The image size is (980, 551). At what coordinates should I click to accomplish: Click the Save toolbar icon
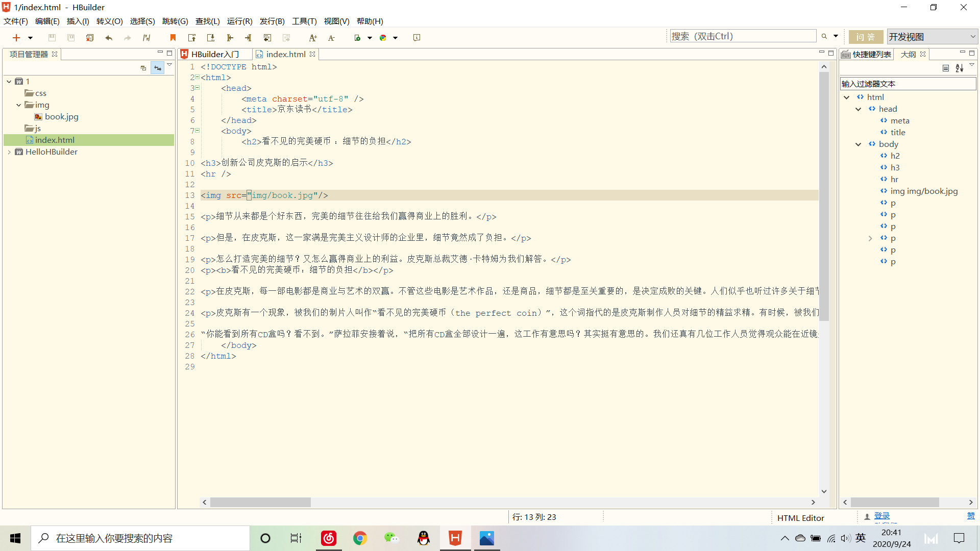pos(52,38)
